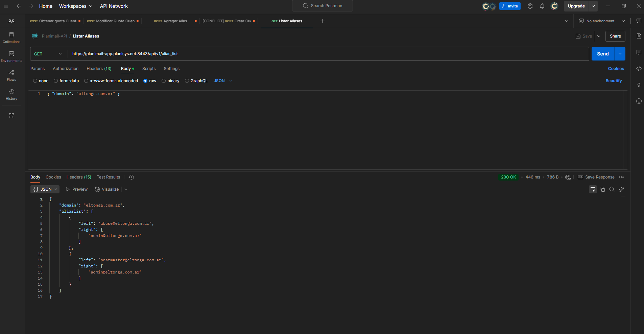This screenshot has width=644, height=334.
Task: Copy the response body to clipboard
Action: pos(602,189)
